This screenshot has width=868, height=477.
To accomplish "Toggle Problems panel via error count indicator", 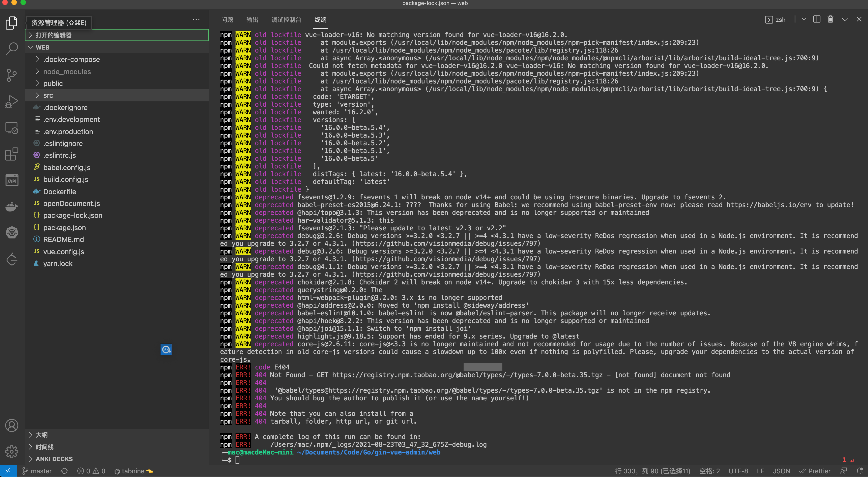I will click(91, 471).
